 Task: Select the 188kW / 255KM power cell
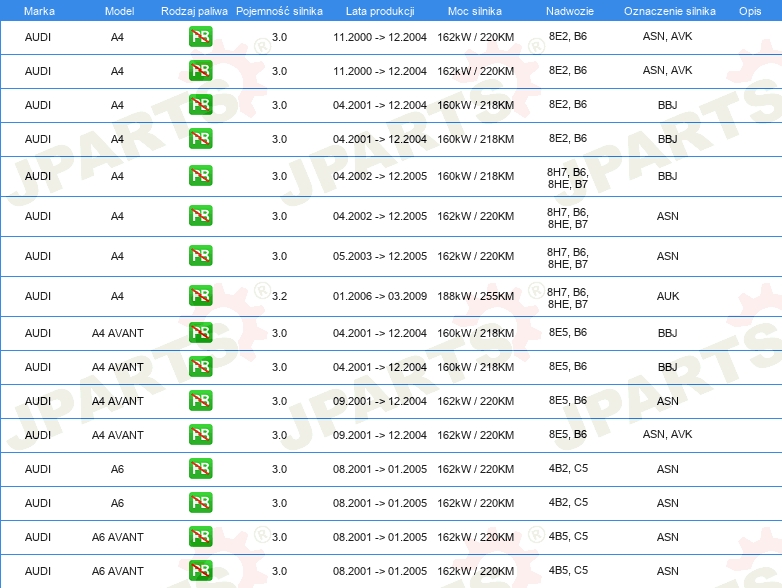point(475,296)
